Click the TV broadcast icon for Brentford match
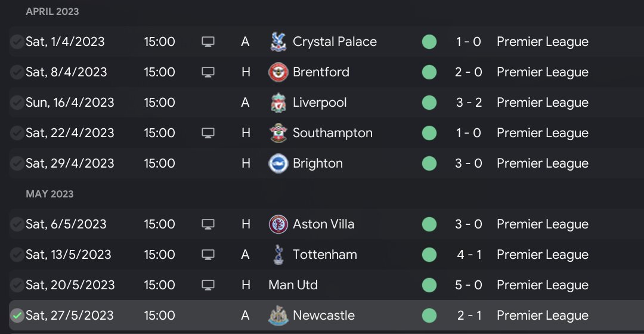 pyautogui.click(x=208, y=72)
